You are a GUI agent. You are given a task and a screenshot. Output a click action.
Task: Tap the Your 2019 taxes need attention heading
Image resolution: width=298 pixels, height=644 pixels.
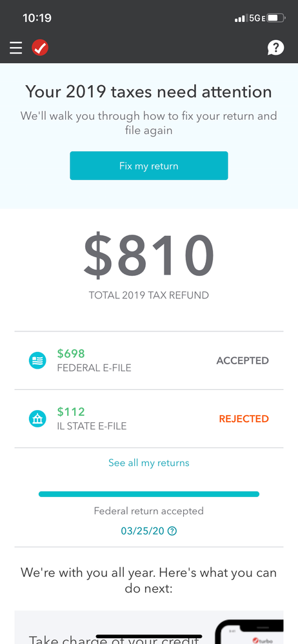149,91
